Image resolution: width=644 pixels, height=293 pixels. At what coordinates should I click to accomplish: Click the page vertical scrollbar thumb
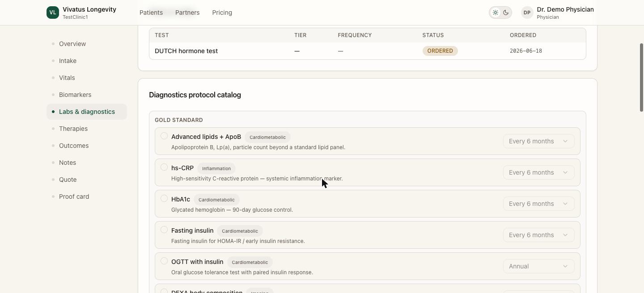(x=641, y=78)
